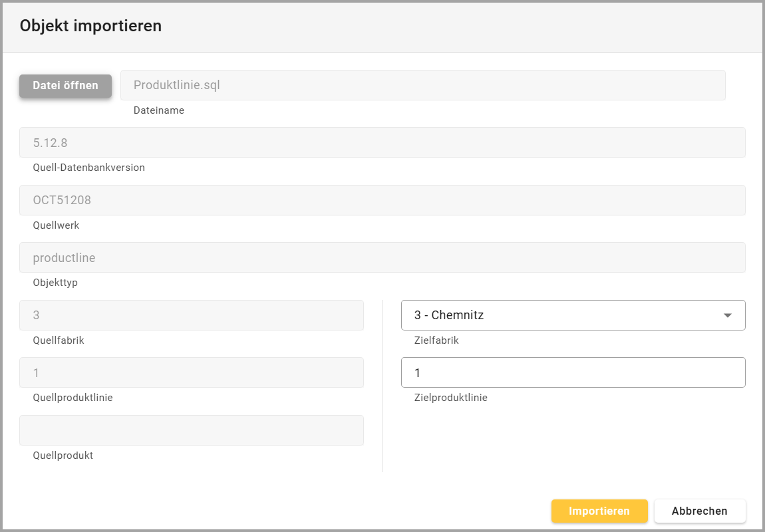
Task: Click the Objekttyp label text
Action: click(x=55, y=283)
